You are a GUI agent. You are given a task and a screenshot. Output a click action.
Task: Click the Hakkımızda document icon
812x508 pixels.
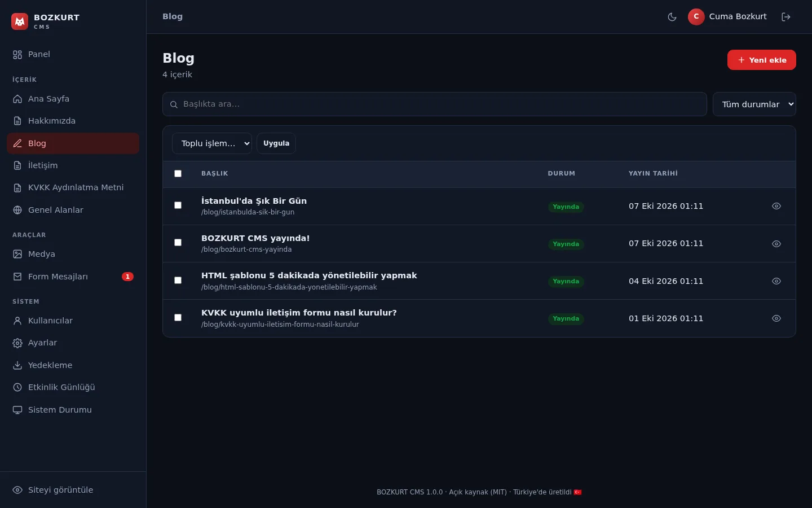[17, 121]
